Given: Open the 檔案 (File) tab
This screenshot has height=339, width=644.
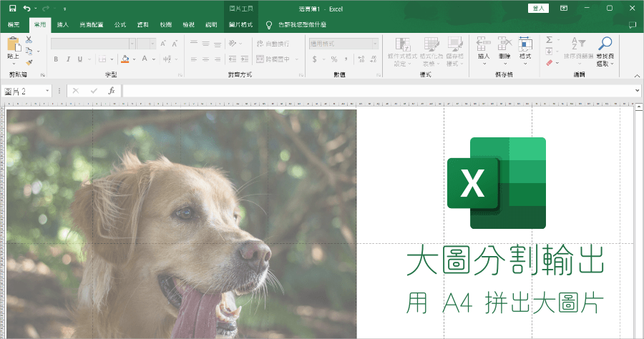Looking at the screenshot, I should (x=14, y=24).
